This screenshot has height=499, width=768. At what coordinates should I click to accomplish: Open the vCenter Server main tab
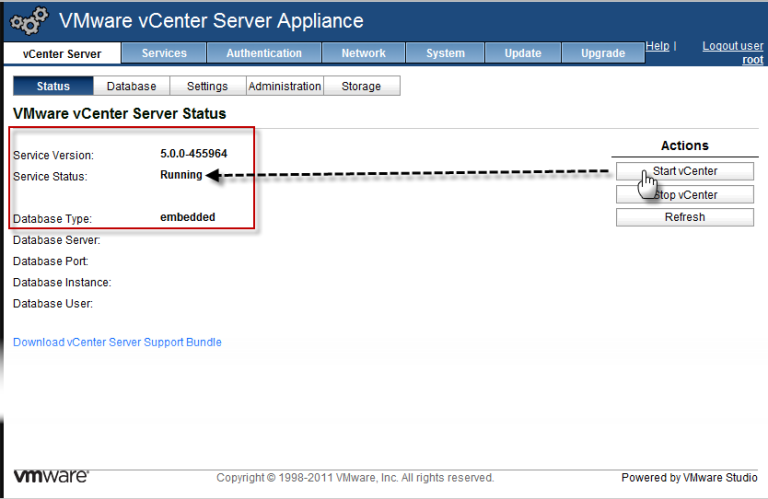pyautogui.click(x=62, y=53)
